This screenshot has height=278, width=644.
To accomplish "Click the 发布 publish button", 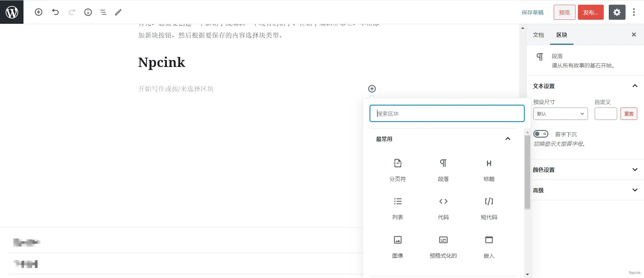I will pyautogui.click(x=591, y=12).
